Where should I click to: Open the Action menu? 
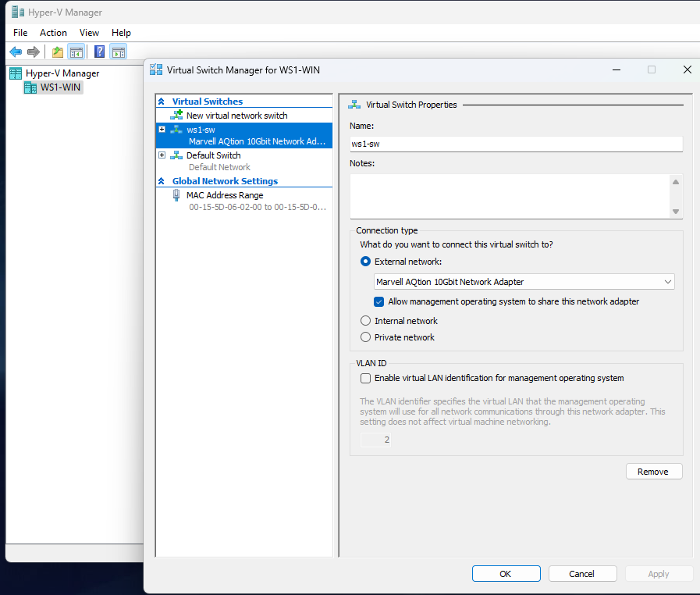[53, 33]
